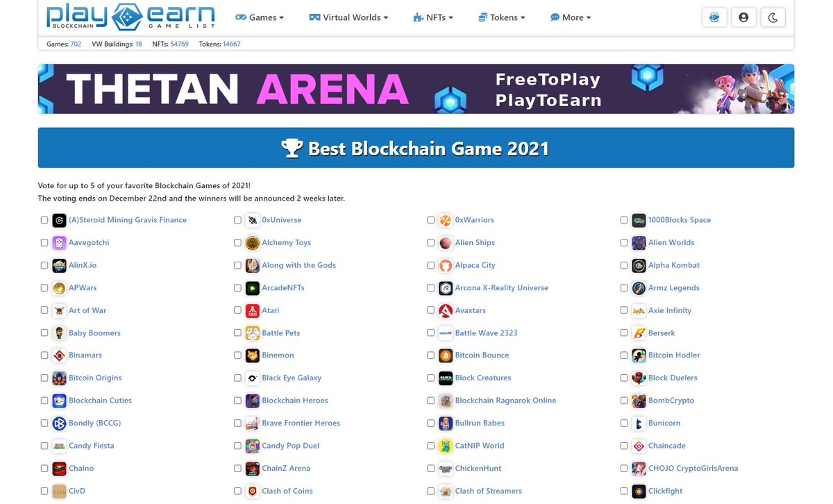Open the Arcona X-Reality Universe link

pyautogui.click(x=502, y=288)
